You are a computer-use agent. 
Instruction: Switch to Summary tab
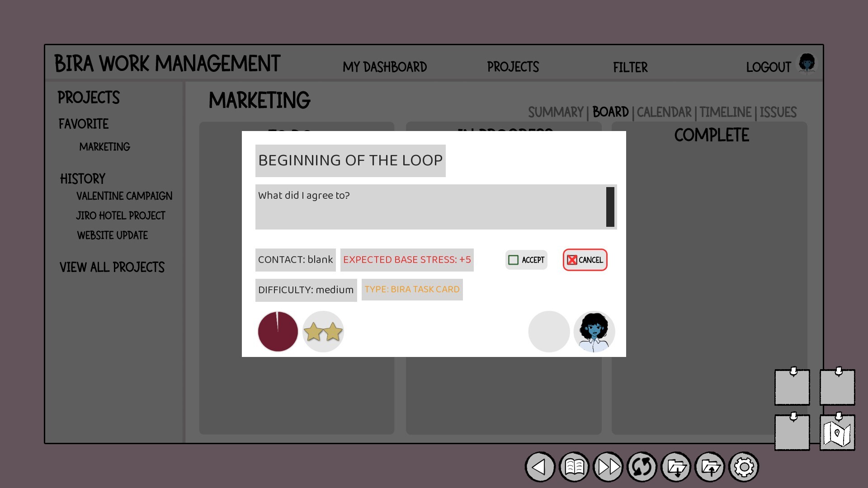pyautogui.click(x=556, y=112)
